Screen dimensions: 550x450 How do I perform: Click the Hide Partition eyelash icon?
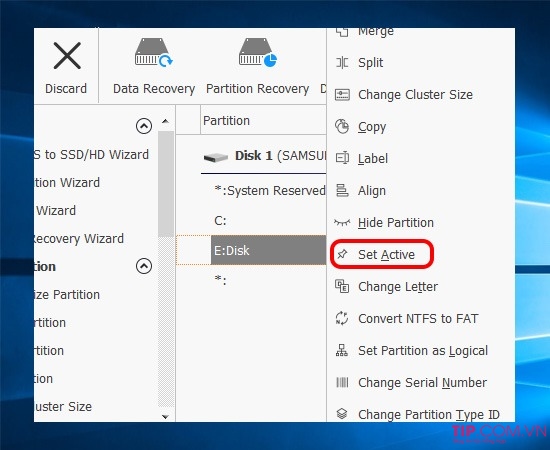342,222
